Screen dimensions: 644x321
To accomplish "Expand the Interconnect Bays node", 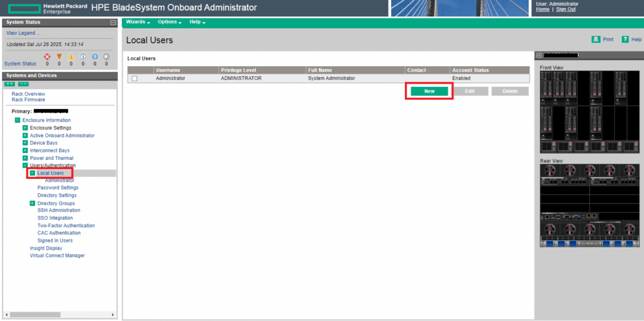I will [25, 150].
